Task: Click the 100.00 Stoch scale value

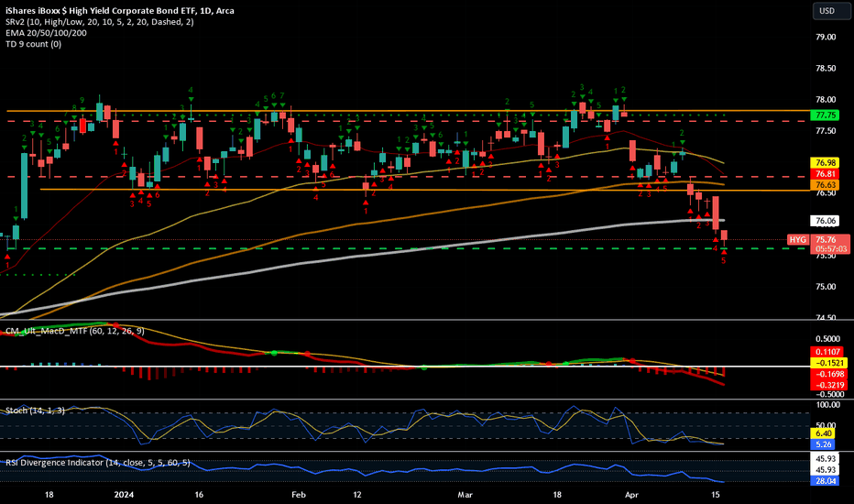Action: 827,405
